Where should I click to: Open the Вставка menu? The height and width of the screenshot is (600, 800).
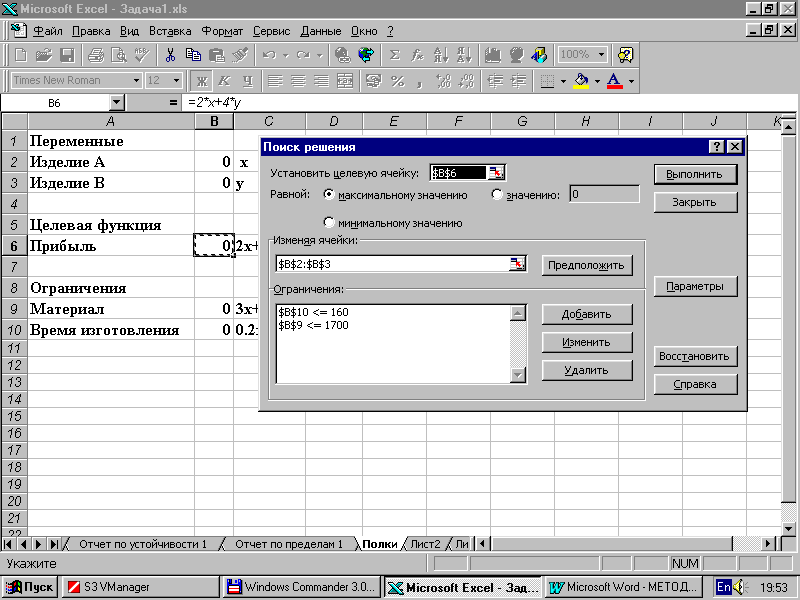coord(170,31)
